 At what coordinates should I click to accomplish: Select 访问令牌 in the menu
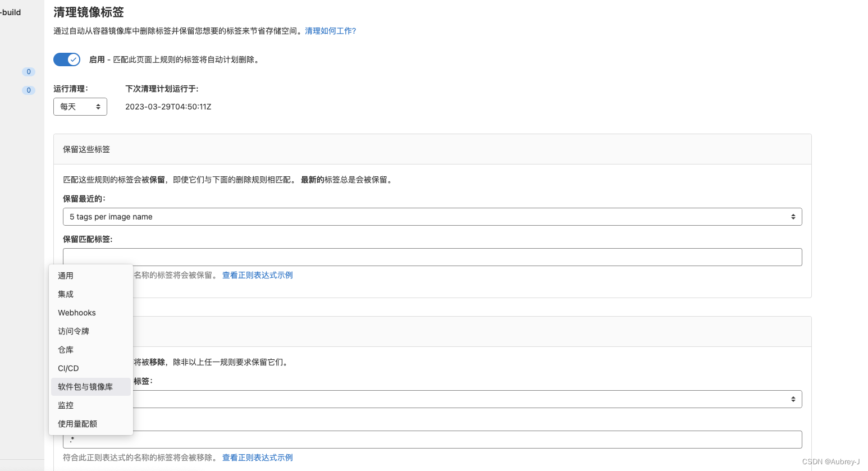74,331
